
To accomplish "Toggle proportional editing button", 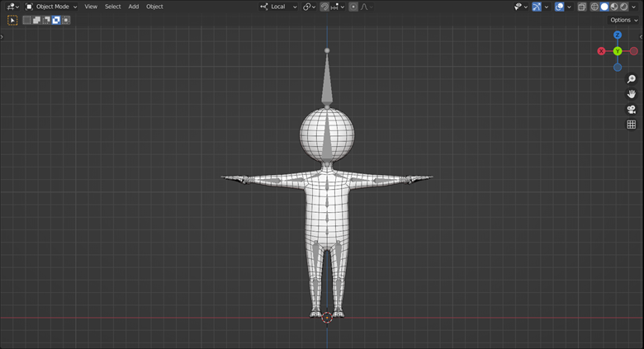I will 353,7.
